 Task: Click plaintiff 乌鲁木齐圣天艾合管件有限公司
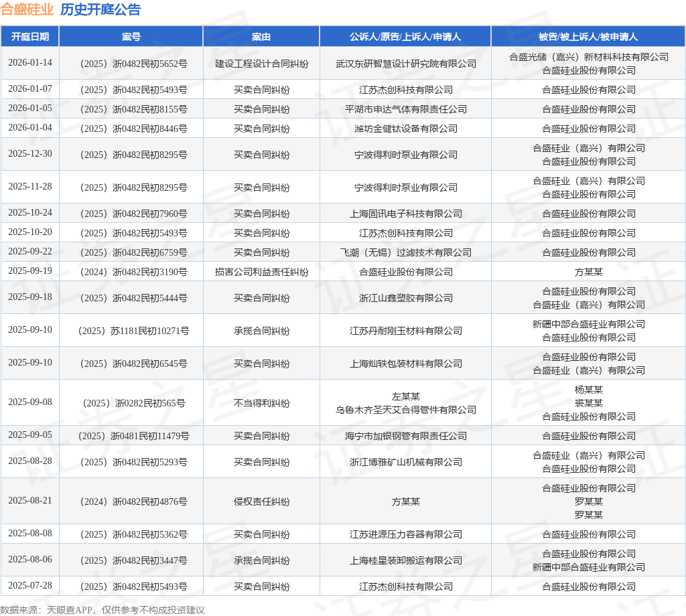[x=405, y=410]
